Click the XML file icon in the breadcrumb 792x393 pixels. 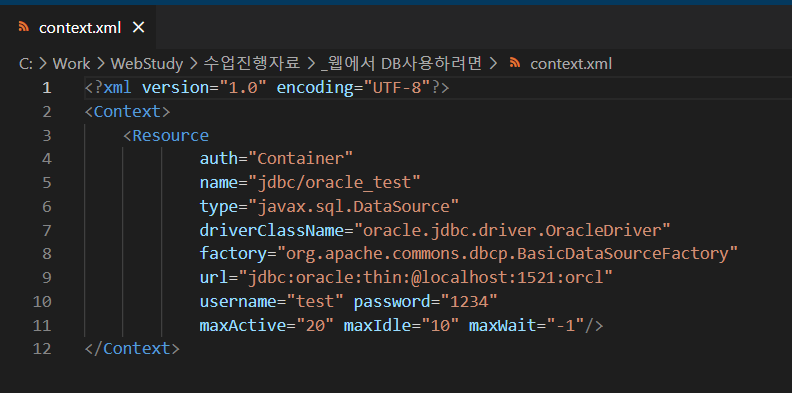[x=515, y=63]
